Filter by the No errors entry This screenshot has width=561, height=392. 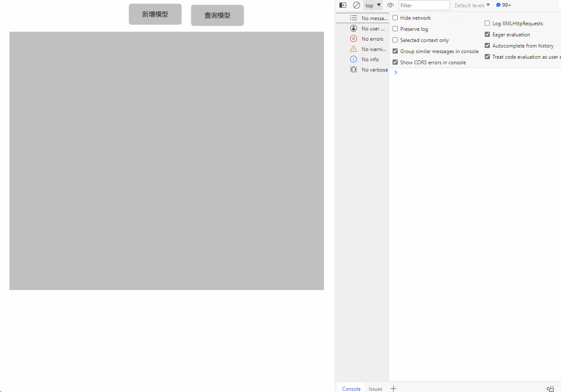pos(372,39)
